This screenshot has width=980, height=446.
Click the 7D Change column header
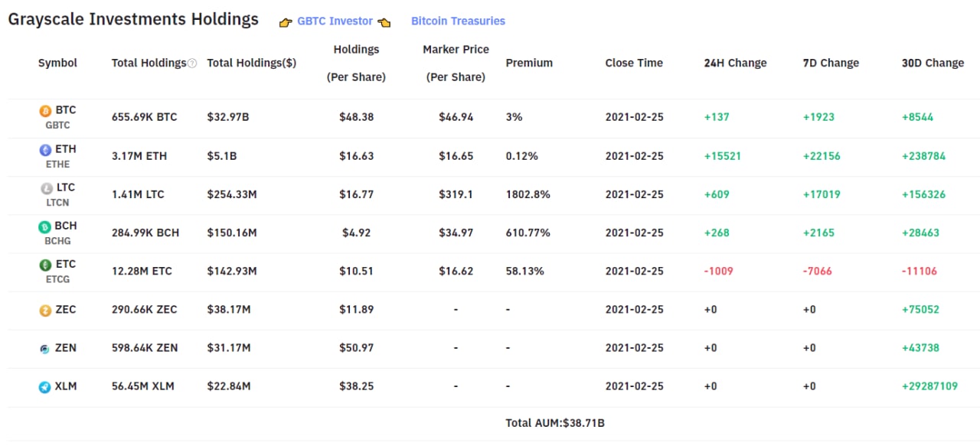click(831, 63)
